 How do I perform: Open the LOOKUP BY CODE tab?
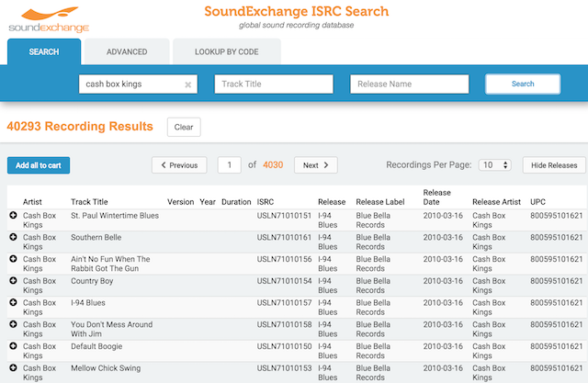227,51
